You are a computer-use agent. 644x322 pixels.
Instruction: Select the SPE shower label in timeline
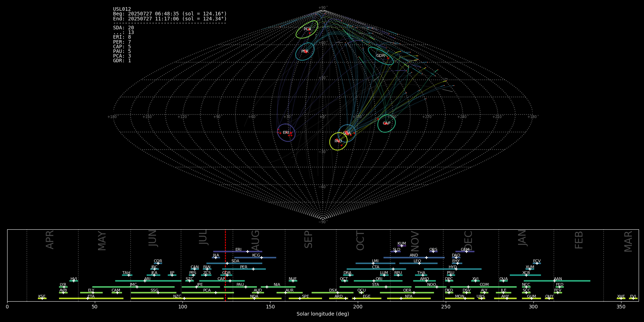click(x=305, y=297)
